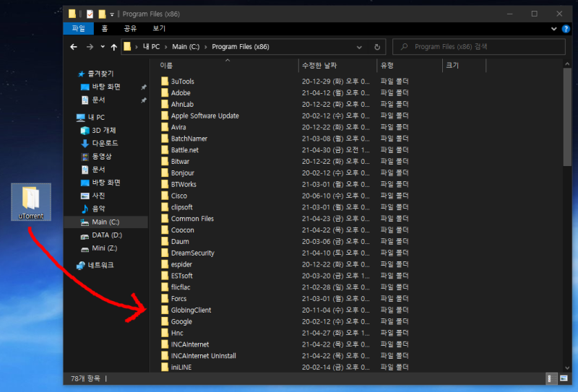The image size is (578, 392).
Task: Expand the address bar history dropdown
Action: tap(359, 47)
